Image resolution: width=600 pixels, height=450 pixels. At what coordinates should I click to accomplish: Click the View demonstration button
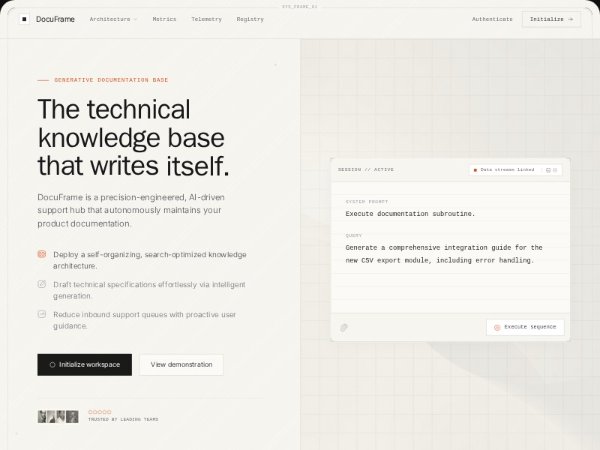[181, 365]
